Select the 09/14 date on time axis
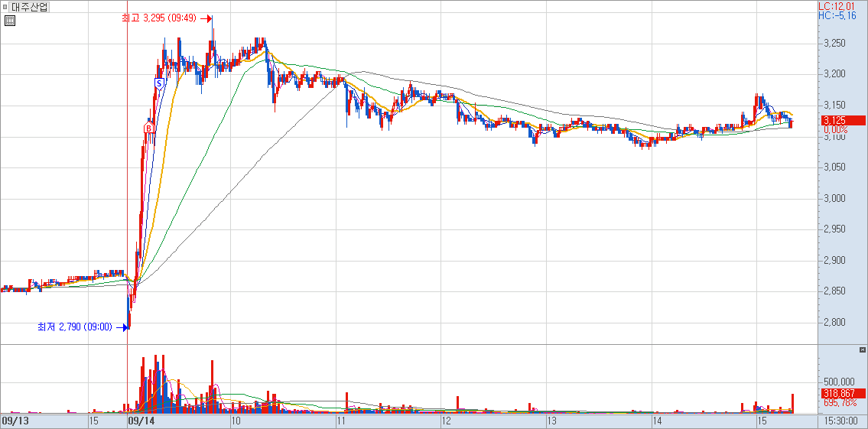 (141, 421)
